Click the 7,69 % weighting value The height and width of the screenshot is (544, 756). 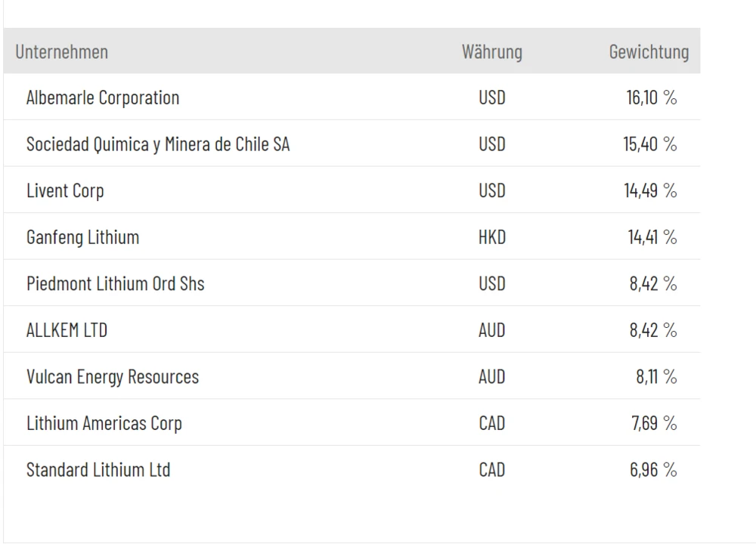pyautogui.click(x=653, y=424)
